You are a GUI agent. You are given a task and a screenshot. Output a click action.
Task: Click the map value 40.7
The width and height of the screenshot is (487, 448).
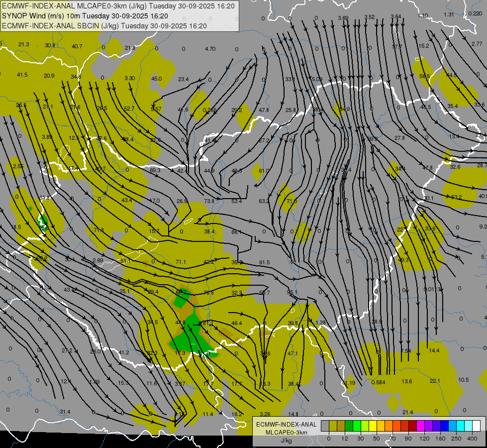77,46
